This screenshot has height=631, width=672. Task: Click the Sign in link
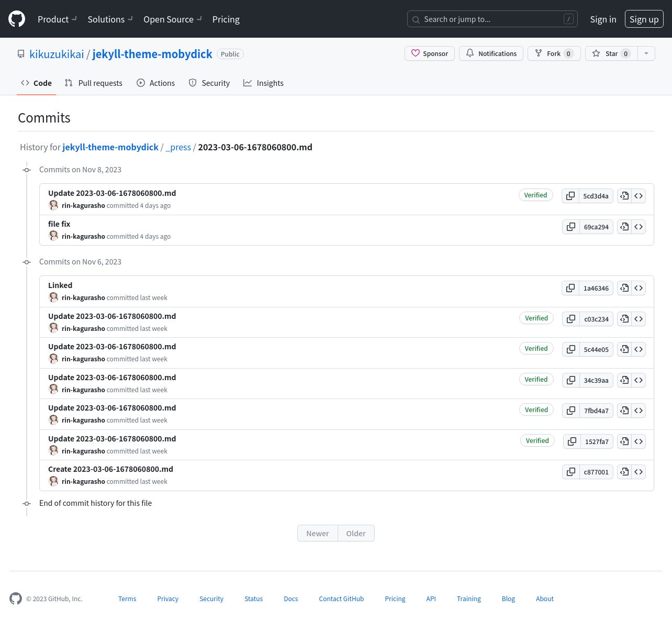click(603, 19)
